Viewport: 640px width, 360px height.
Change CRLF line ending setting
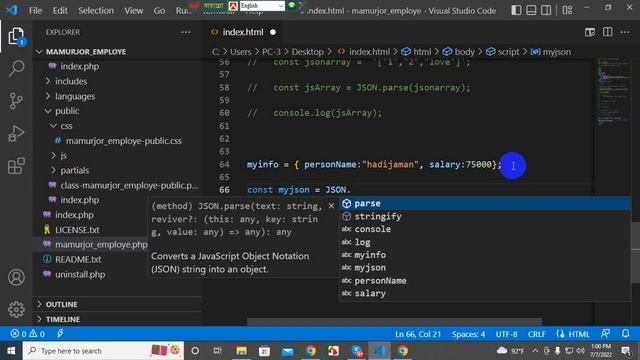coord(536,334)
